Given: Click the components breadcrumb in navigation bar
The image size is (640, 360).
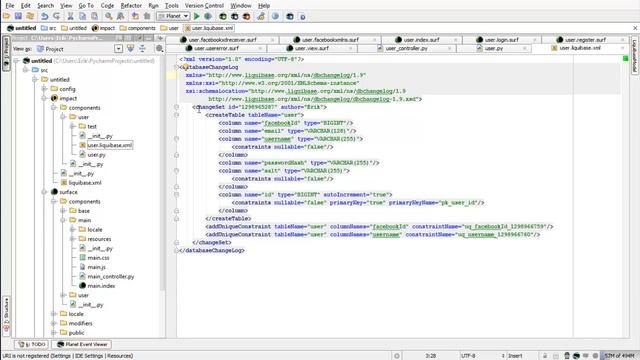Looking at the screenshot, I should click(138, 28).
